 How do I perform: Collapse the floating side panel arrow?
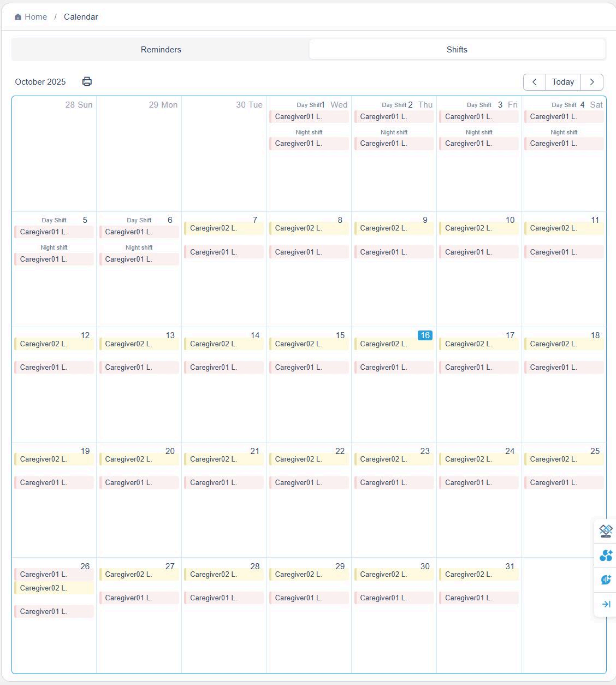606,604
